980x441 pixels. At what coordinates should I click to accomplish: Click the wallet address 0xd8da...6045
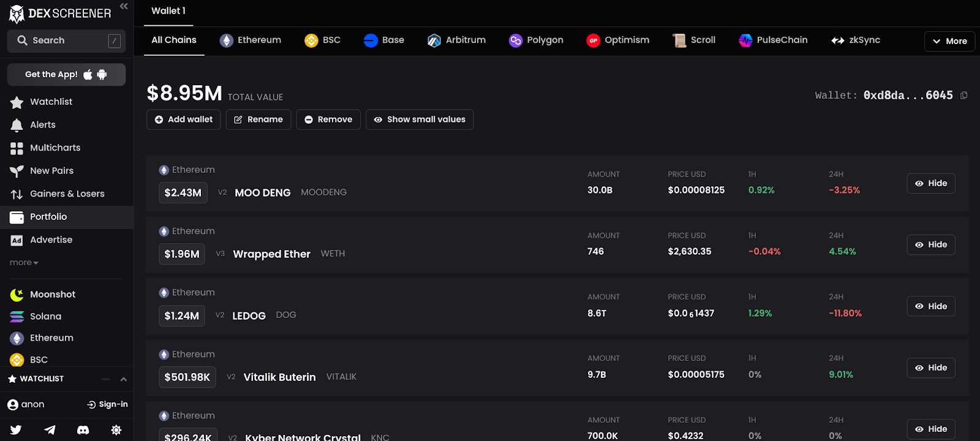908,96
